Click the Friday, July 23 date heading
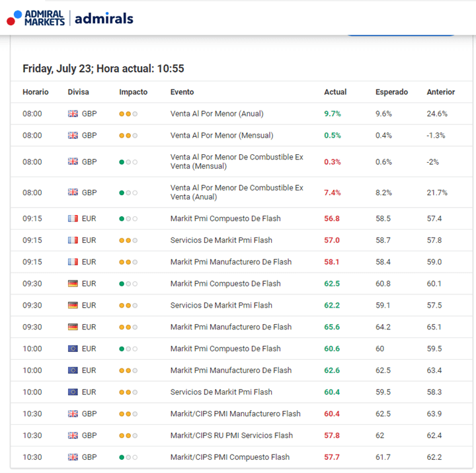The image size is (476, 473). click(x=103, y=69)
